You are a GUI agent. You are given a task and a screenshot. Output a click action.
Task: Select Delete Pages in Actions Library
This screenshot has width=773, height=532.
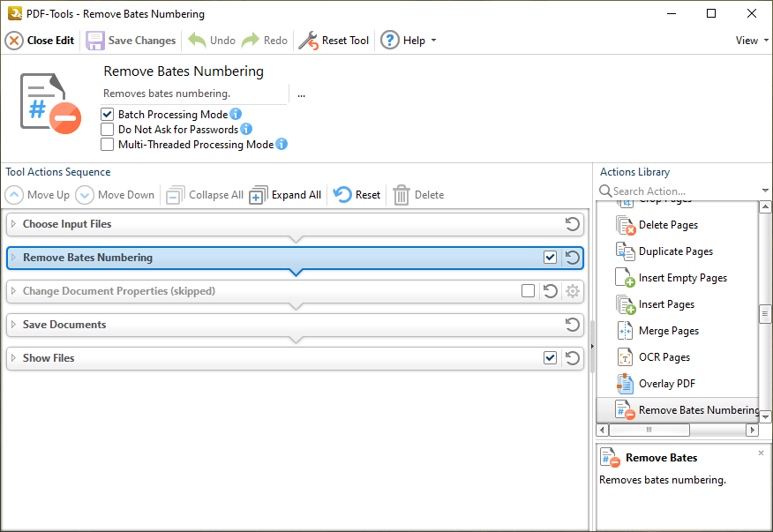pyautogui.click(x=668, y=225)
